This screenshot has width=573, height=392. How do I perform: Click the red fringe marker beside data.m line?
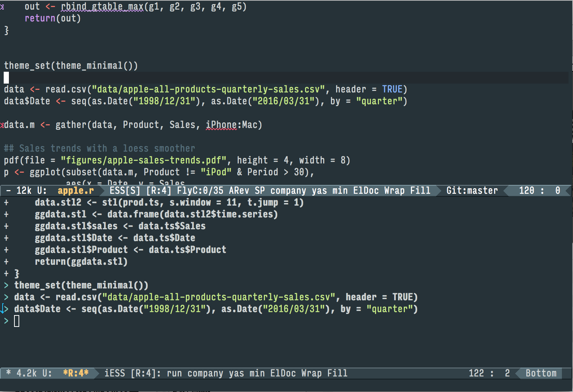coord(2,125)
